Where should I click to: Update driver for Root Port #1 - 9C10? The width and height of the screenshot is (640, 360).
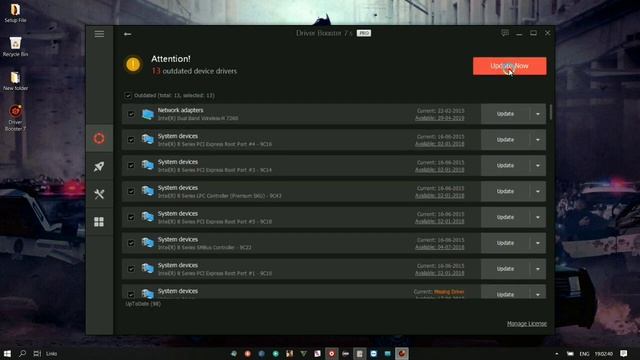coord(505,269)
